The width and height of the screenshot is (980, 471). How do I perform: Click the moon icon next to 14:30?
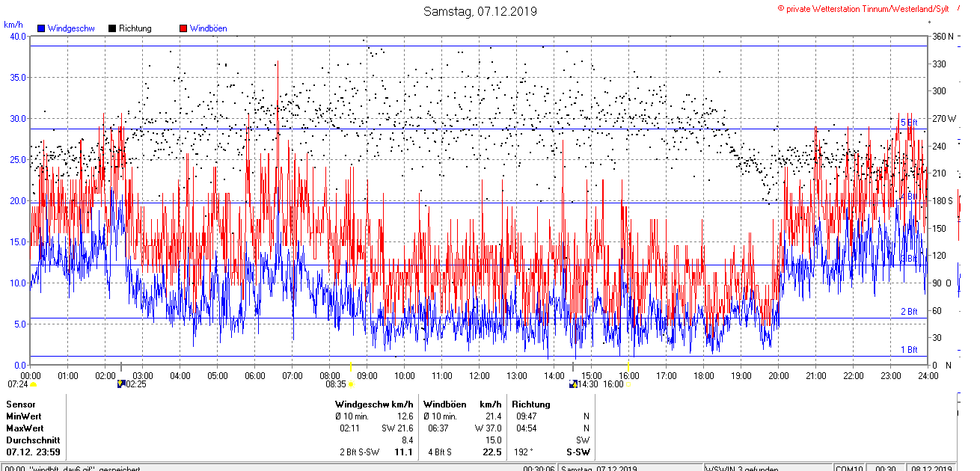[575, 384]
